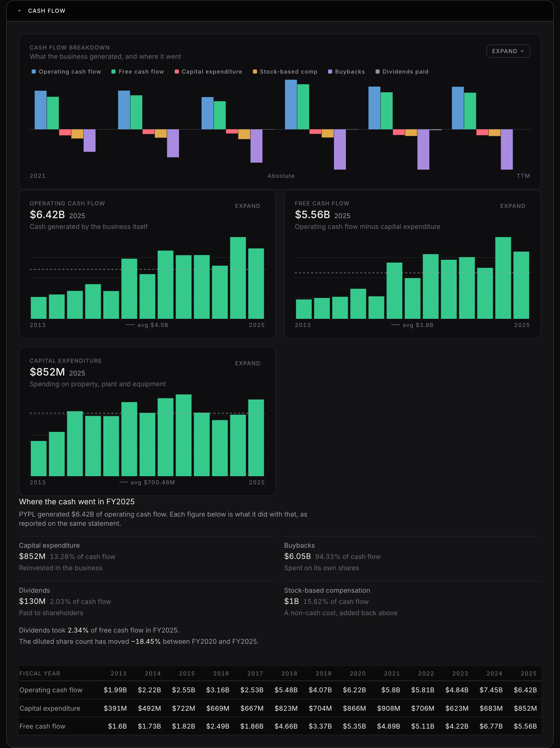Click the −18.45% share count figure
This screenshot has height=748, width=560.
(x=146, y=641)
